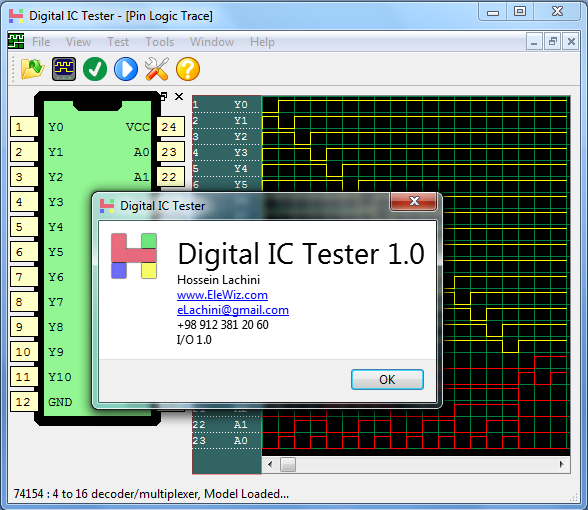
Task: Select pin 6 box on IC
Action: pos(24,252)
